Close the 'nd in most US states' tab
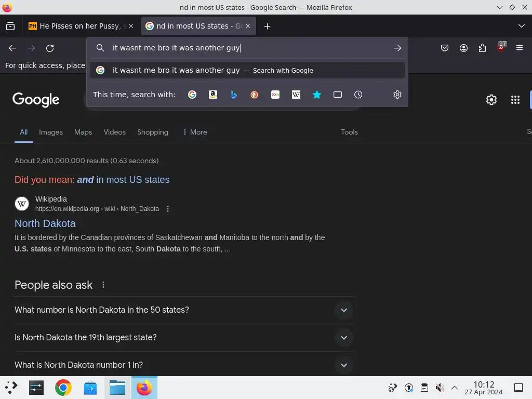This screenshot has width=532, height=399. [248, 26]
